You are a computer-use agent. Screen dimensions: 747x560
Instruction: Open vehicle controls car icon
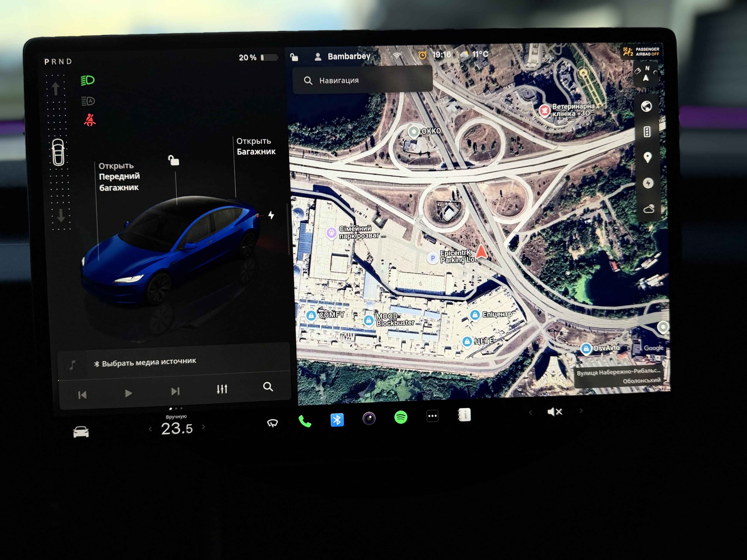click(x=81, y=432)
